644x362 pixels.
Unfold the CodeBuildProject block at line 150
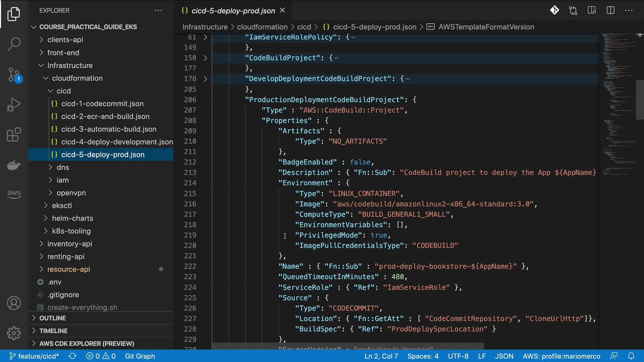pyautogui.click(x=205, y=58)
